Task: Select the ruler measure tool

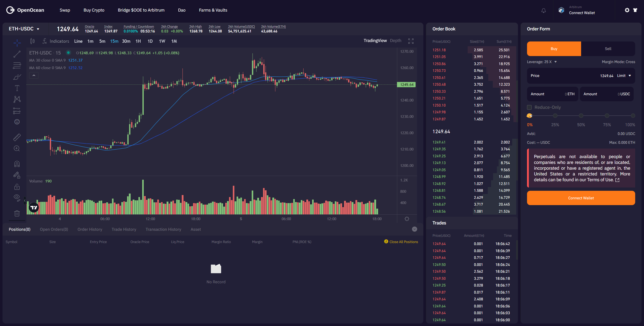Action: coord(17,137)
